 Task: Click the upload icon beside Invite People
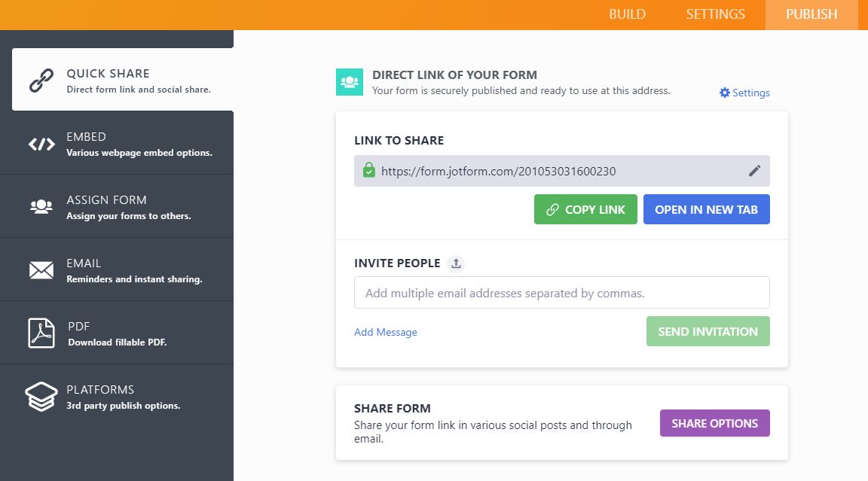(x=456, y=263)
